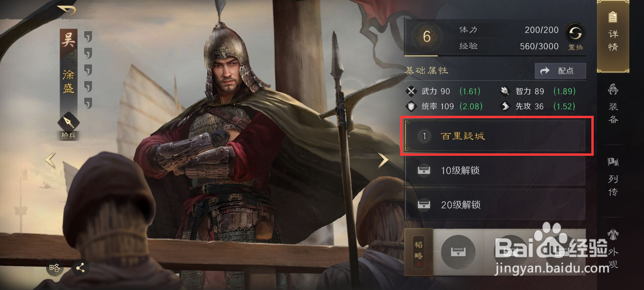
Task: Switch to the 外观 appearance tab
Action: (613, 248)
